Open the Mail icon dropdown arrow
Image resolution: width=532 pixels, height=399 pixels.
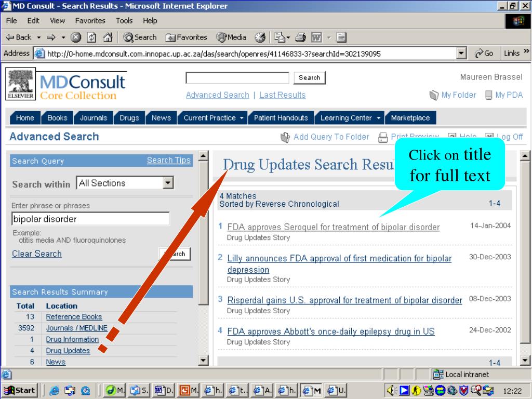click(x=288, y=37)
